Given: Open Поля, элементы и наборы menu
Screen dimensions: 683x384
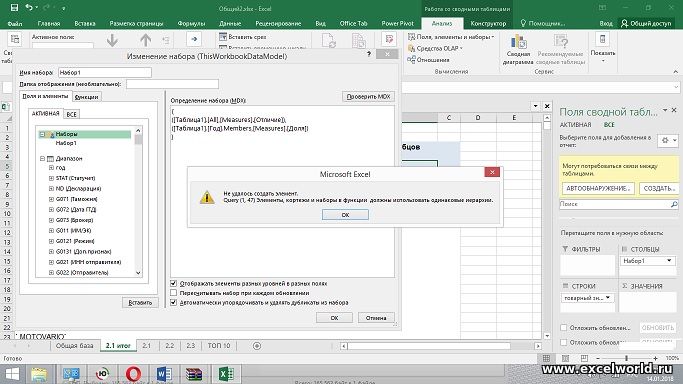Looking at the screenshot, I should coord(451,37).
